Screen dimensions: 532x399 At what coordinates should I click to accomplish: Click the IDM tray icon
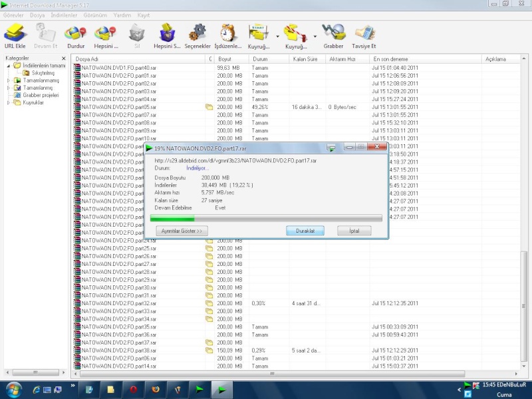[467, 386]
